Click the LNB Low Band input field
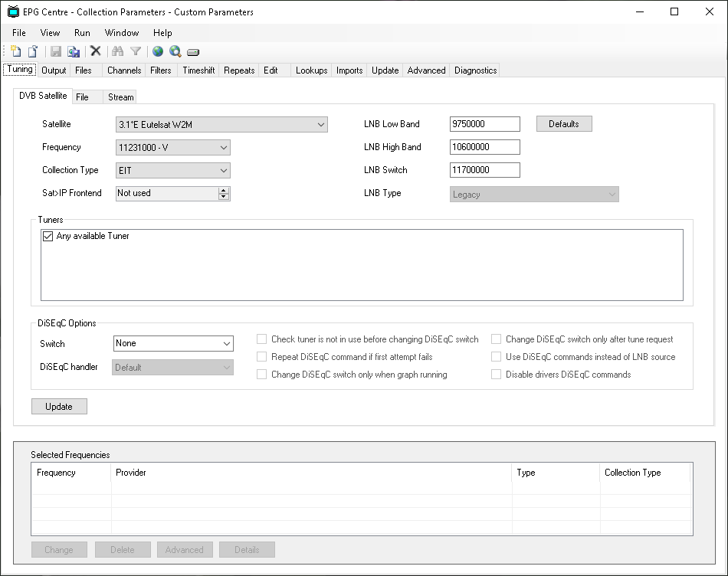 tap(484, 124)
